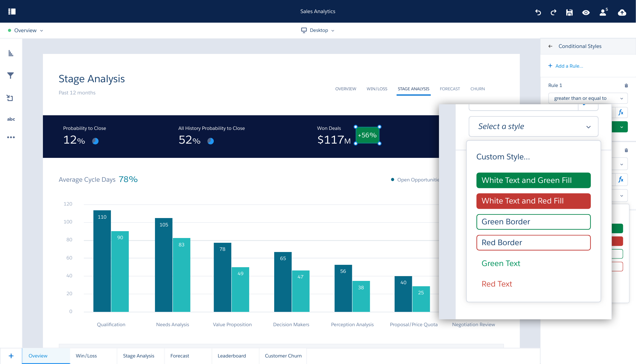Choose Red Border style
636x364 pixels.
[533, 243]
